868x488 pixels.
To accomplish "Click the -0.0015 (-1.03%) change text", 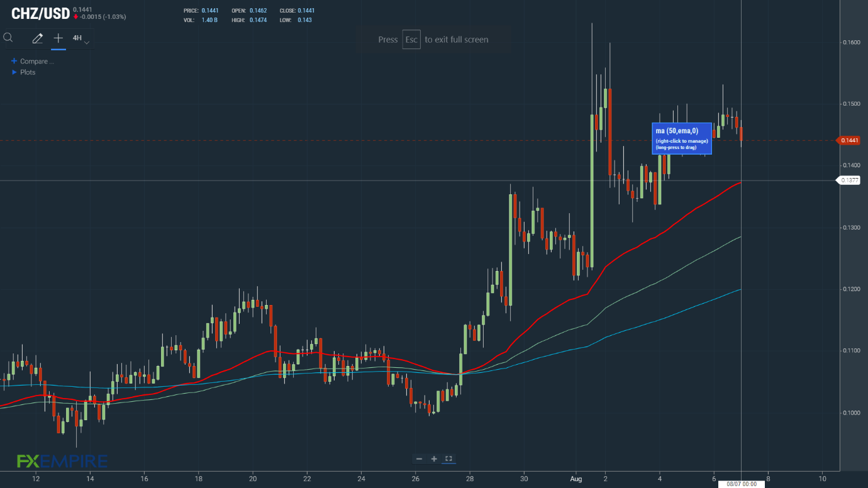I will pos(103,17).
